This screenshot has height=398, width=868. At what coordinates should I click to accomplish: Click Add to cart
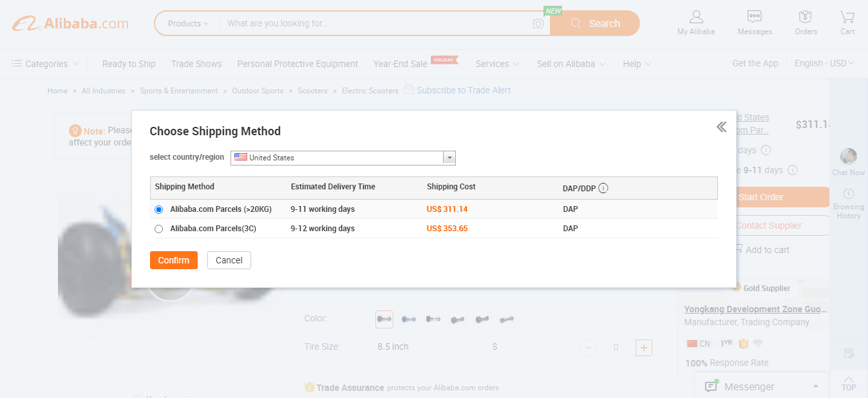point(766,250)
